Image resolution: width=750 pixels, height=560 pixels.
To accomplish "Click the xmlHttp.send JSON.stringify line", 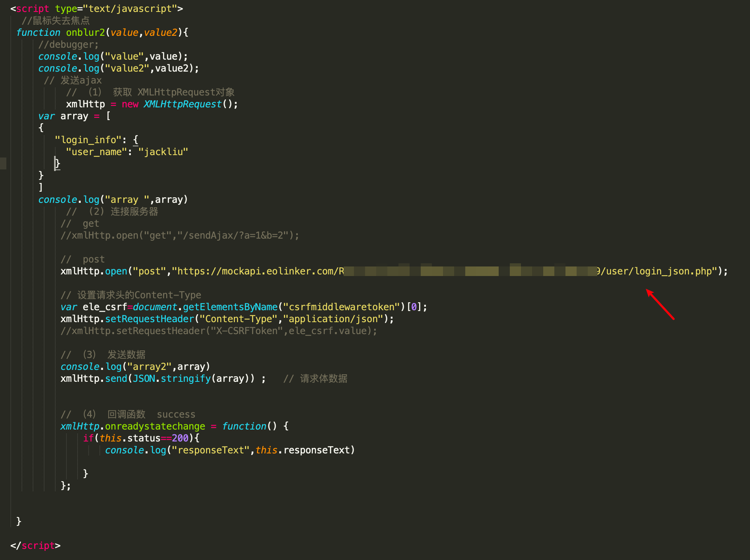I will 163,378.
